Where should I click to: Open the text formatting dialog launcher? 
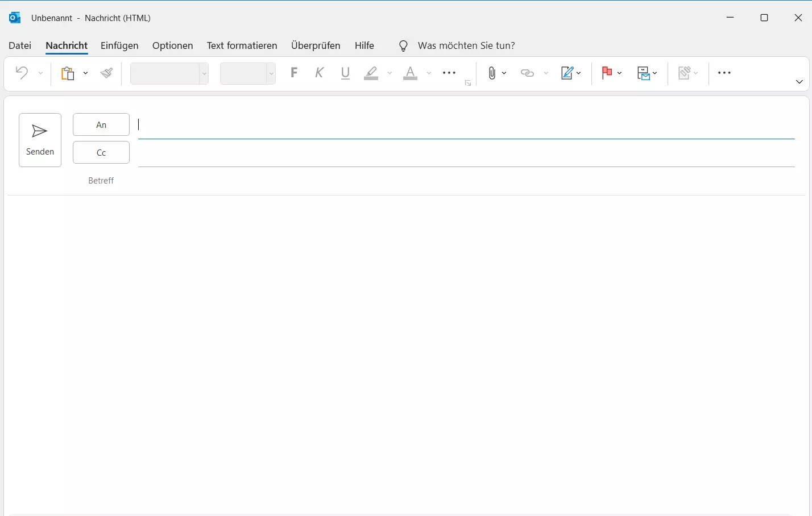point(468,83)
